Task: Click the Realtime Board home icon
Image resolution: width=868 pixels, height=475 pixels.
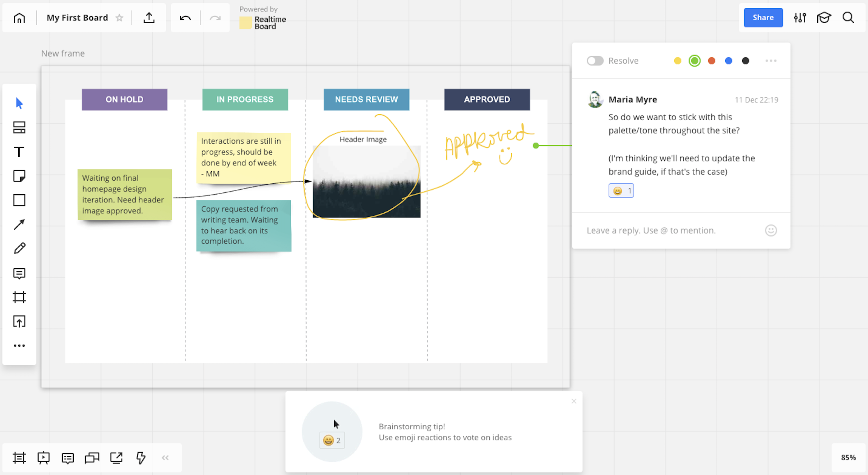Action: click(19, 17)
